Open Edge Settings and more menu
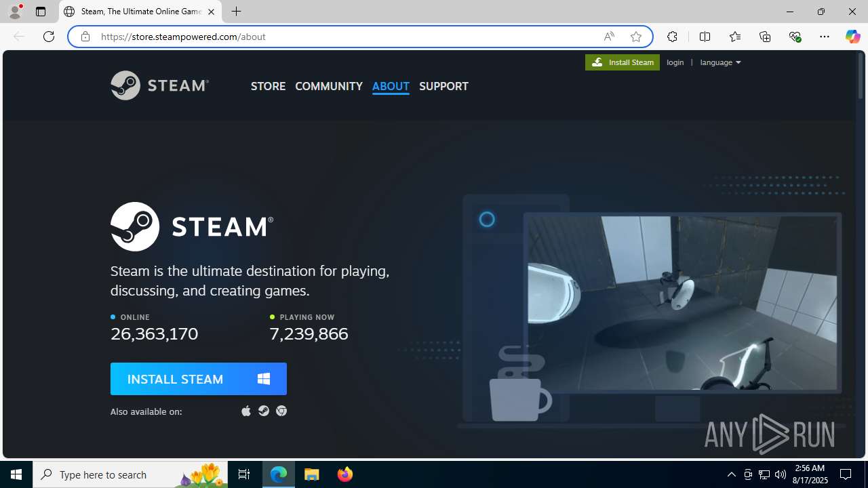This screenshot has width=868, height=488. tap(825, 37)
